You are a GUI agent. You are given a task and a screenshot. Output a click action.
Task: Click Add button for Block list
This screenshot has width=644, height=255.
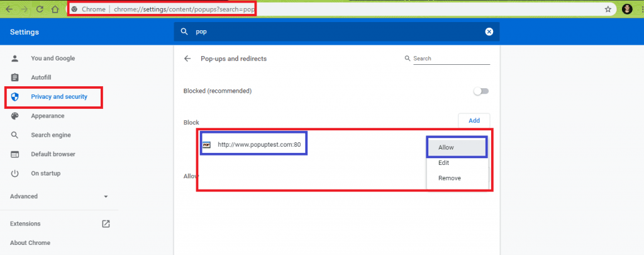[x=474, y=120]
